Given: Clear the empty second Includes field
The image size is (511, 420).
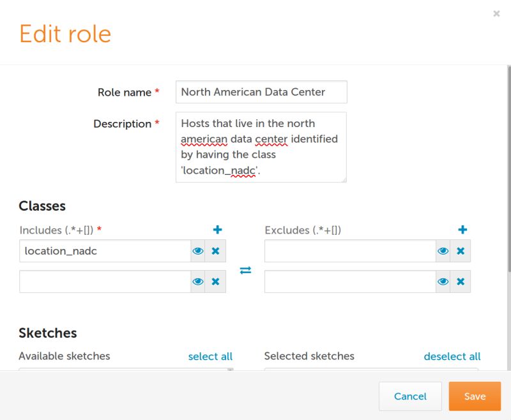Looking at the screenshot, I should (215, 281).
